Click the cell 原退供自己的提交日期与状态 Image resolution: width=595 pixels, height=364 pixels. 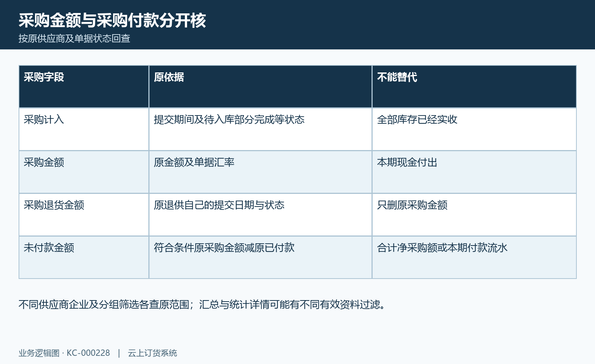pos(260,215)
